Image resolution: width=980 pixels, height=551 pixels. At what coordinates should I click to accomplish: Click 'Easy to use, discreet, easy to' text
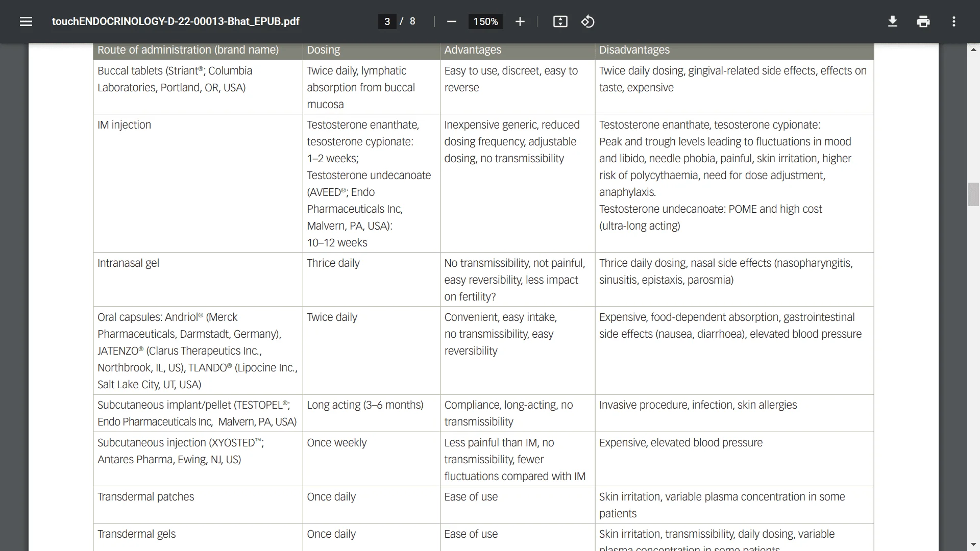pos(511,71)
